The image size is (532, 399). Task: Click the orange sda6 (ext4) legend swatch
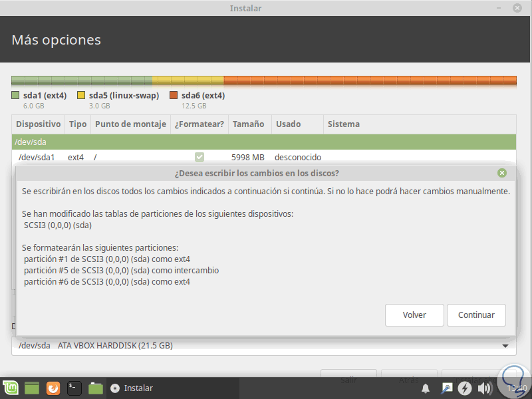[x=174, y=95]
